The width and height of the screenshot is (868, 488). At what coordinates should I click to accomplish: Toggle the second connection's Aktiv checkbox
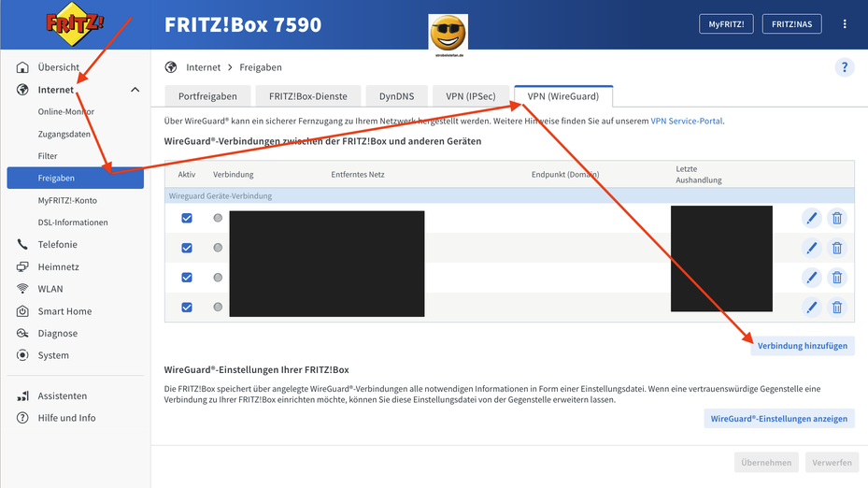(x=187, y=248)
